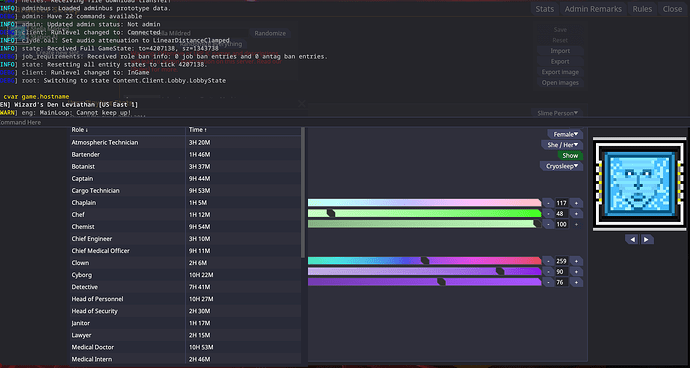Select the Detective role row

(185, 287)
